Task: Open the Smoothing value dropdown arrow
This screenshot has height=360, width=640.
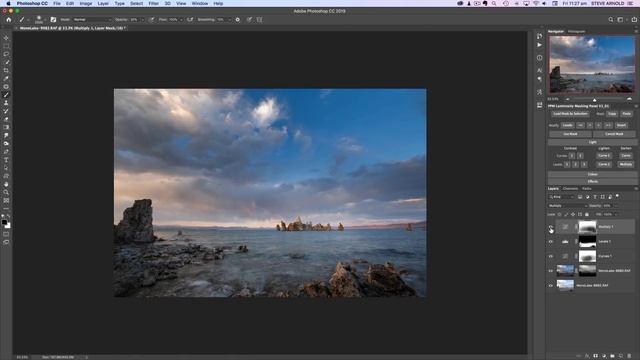Action: (229, 20)
